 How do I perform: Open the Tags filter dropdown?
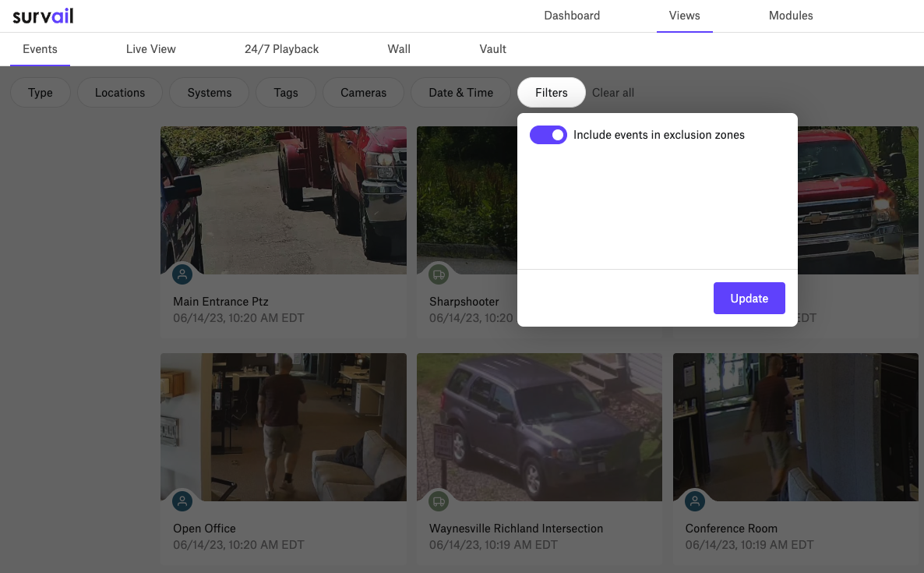pos(286,93)
